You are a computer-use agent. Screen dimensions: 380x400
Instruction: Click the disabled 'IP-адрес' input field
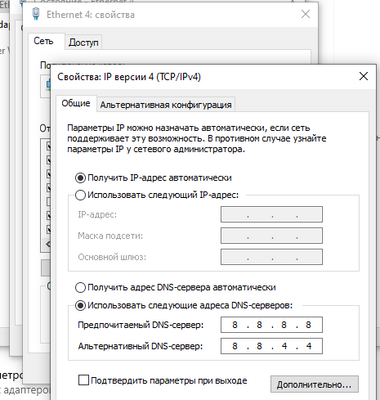[x=271, y=214]
